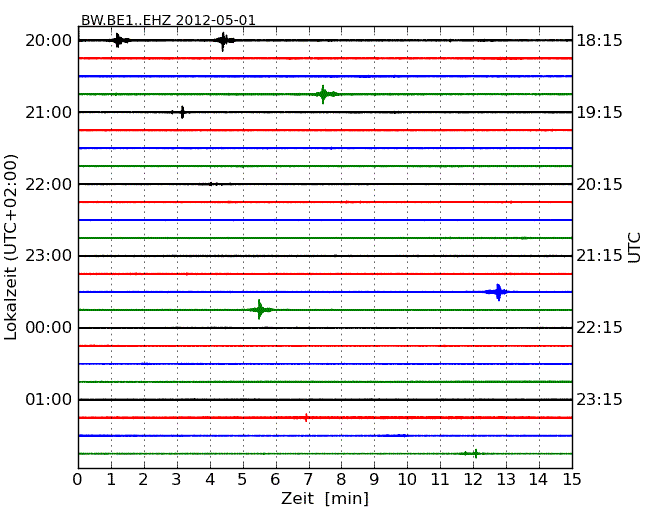The image size is (650, 520).
Task: Click the x-axis tick label 14
Action: pyautogui.click(x=538, y=480)
